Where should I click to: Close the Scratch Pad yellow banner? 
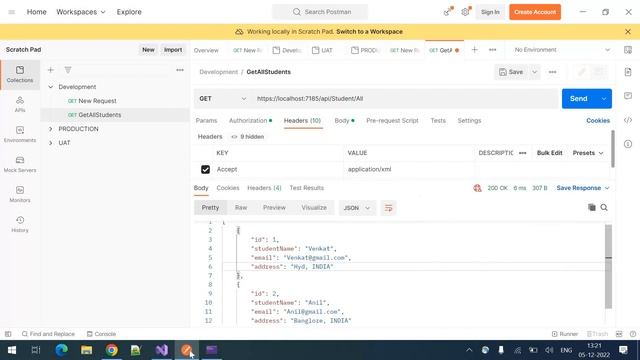coord(628,31)
